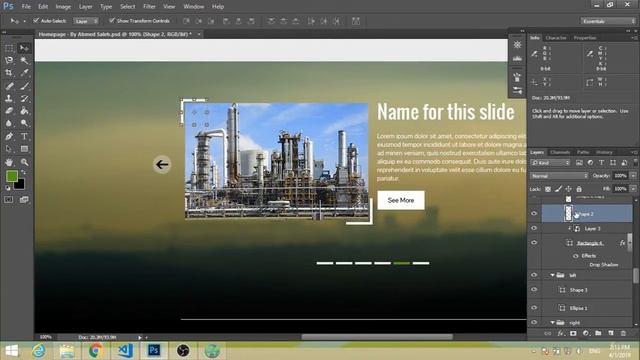This screenshot has width=640, height=360.
Task: Hide the Layer 3 layer
Action: [534, 228]
